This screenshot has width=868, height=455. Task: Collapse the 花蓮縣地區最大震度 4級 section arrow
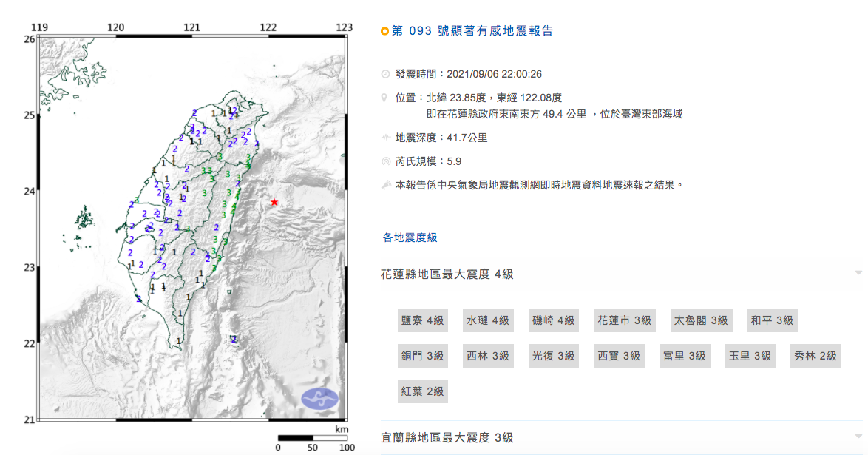coord(858,274)
